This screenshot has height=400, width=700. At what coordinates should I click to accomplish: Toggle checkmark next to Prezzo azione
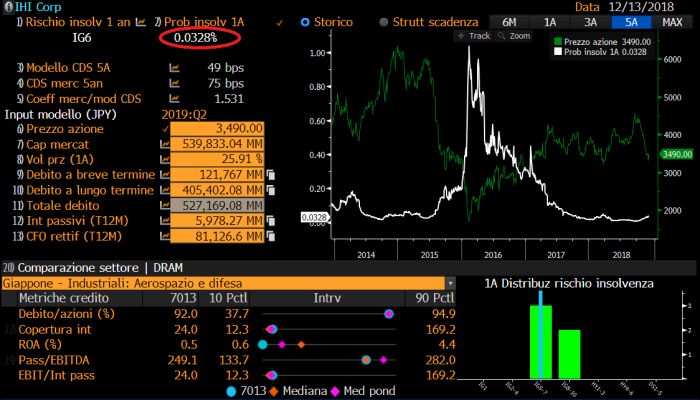pyautogui.click(x=165, y=129)
